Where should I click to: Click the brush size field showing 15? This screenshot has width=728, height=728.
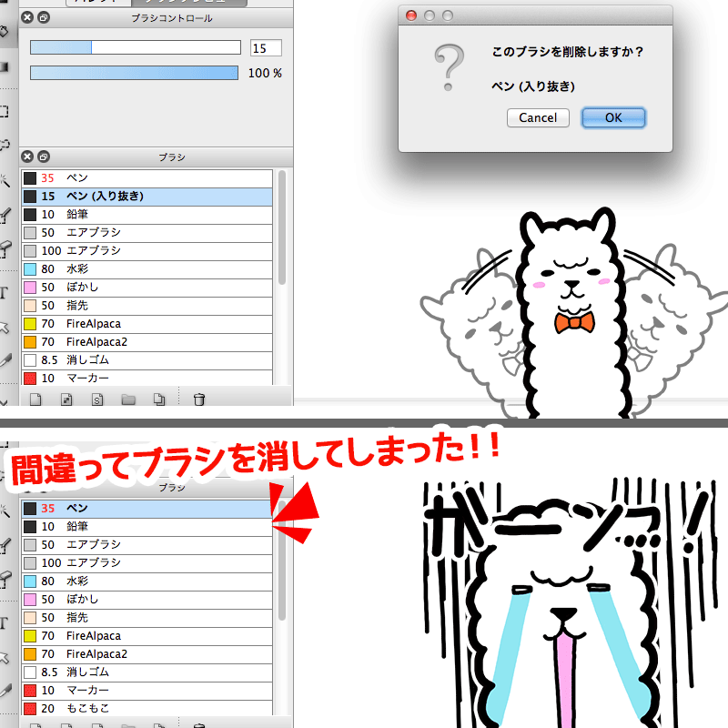coord(266,47)
